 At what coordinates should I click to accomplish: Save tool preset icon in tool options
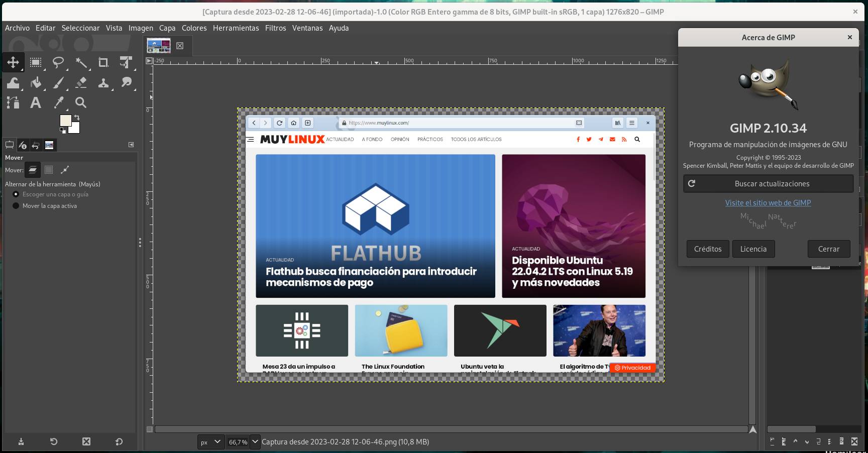click(21, 441)
